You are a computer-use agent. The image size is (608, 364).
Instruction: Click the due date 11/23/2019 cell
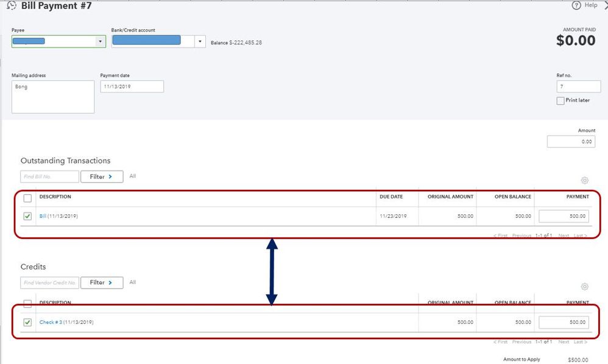pos(393,216)
